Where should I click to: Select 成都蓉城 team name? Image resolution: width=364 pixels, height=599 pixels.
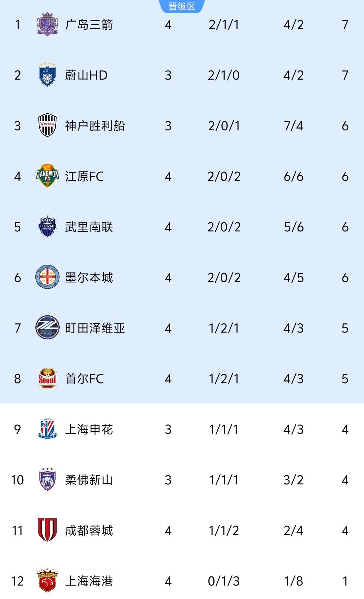89,531
